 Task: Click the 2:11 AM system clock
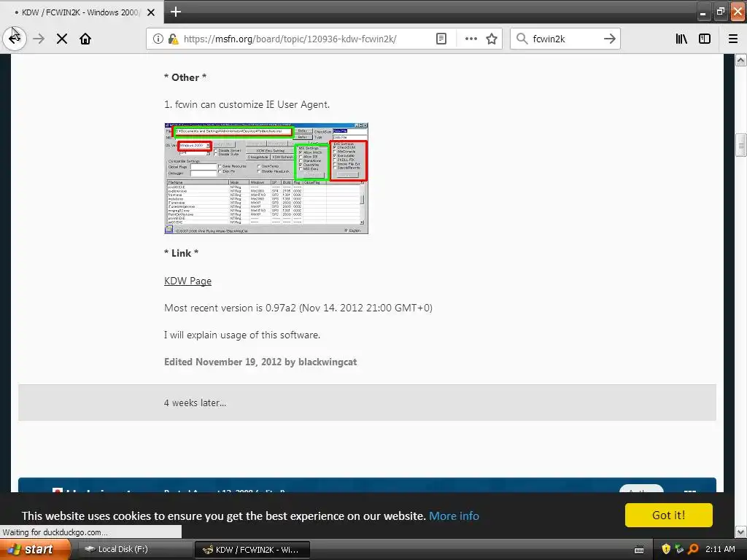720,549
